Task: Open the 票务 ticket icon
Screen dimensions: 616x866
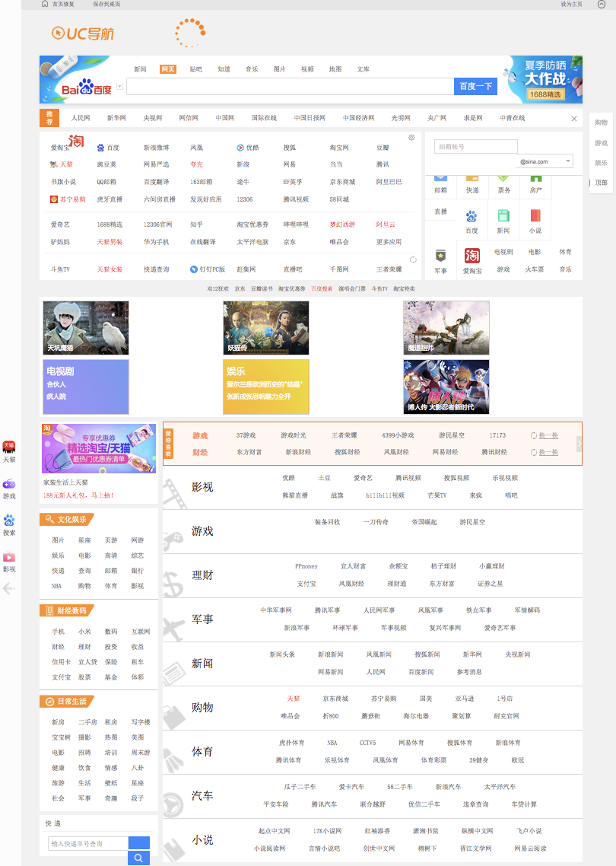Action: 503,178
